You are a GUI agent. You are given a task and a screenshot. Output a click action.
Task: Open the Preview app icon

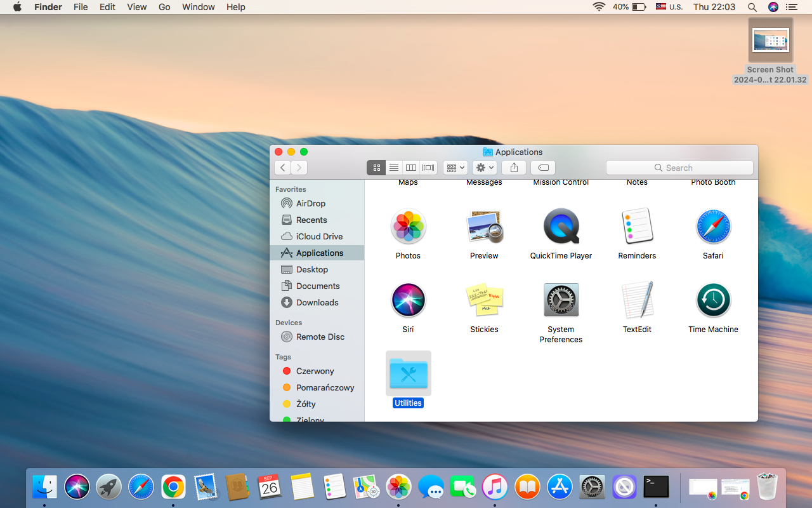(485, 227)
